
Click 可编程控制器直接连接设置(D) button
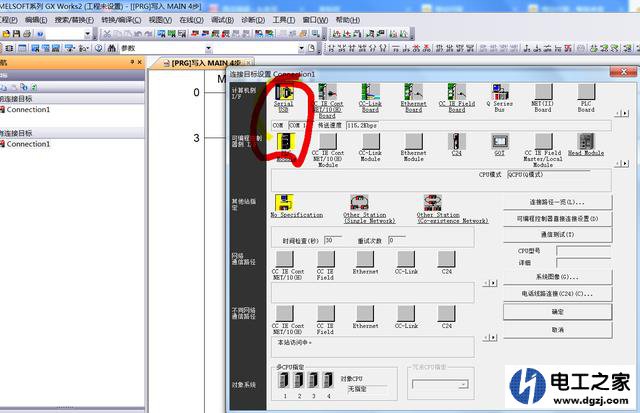(558, 219)
